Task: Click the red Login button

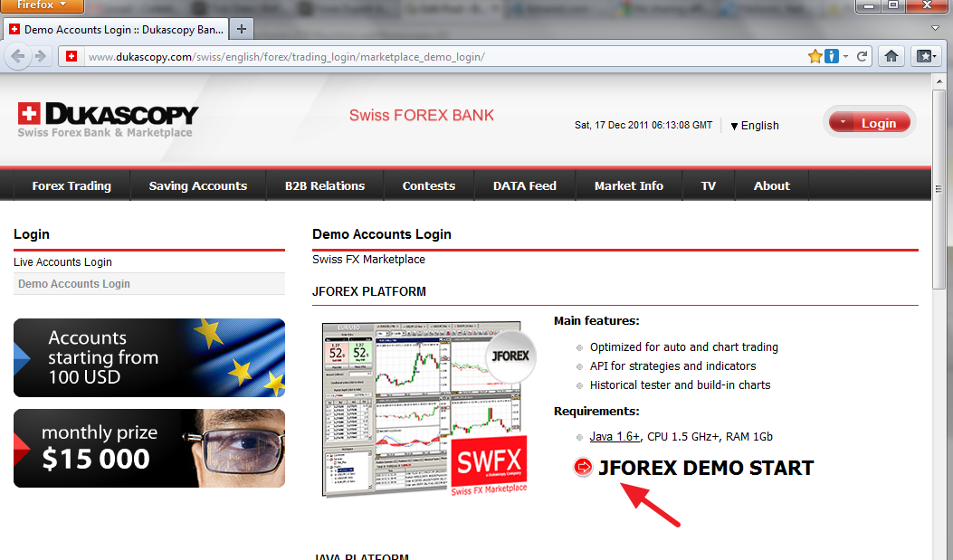Action: 869,123
